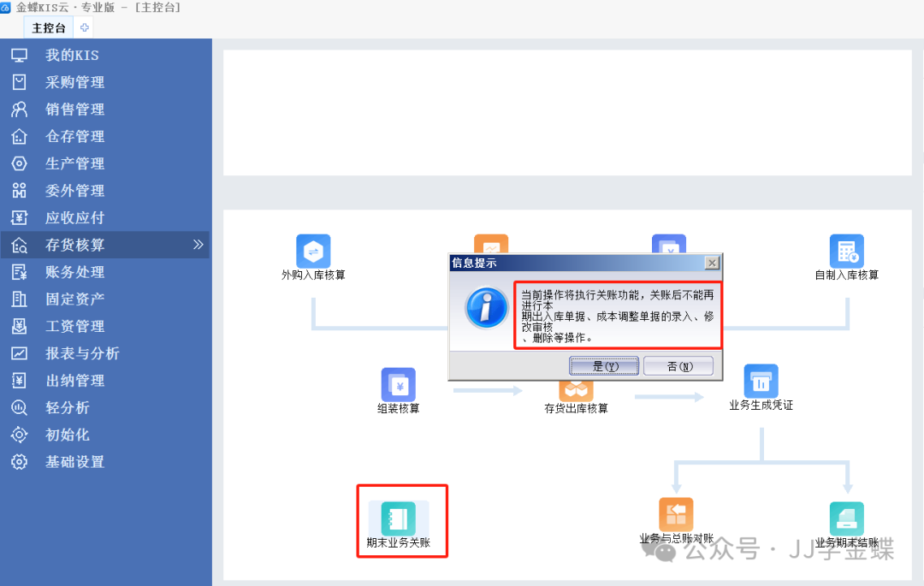
Task: Select 报表与分析 in the sidebar
Action: 81,353
